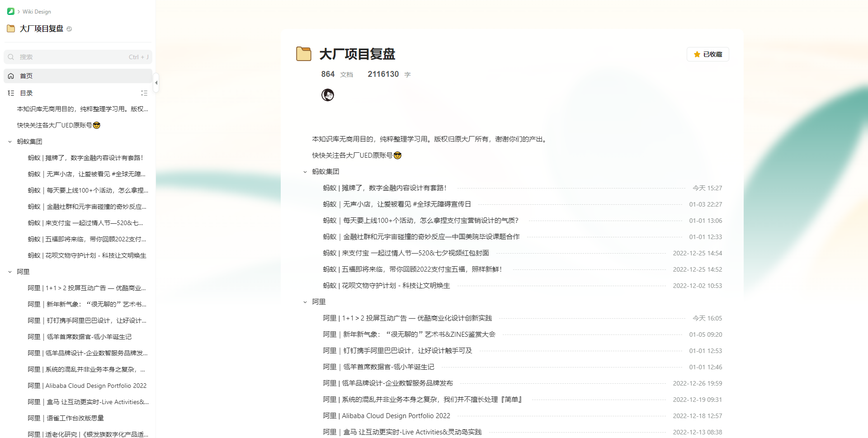The width and height of the screenshot is (868, 438).
Task: Open '蚂蚁 | 花呗文物守护计划' document in main list
Action: 387,286
